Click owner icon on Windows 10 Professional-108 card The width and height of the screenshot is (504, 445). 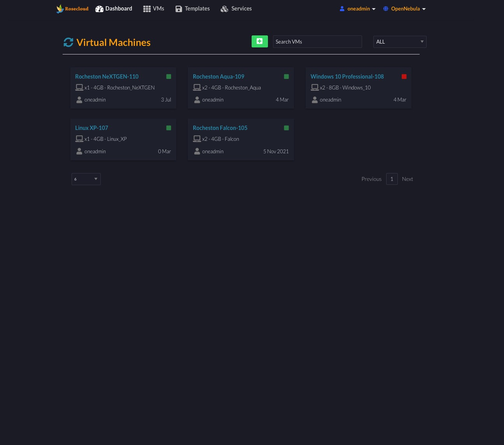coord(315,100)
